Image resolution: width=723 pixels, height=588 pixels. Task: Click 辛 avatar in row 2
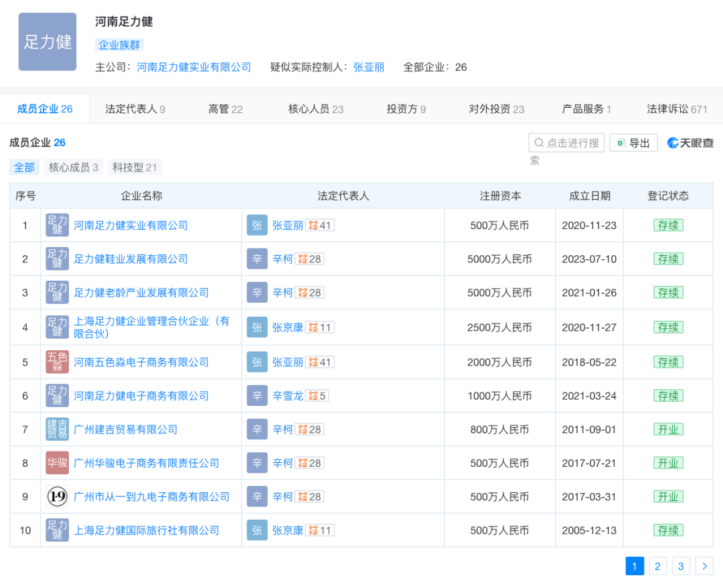(257, 259)
